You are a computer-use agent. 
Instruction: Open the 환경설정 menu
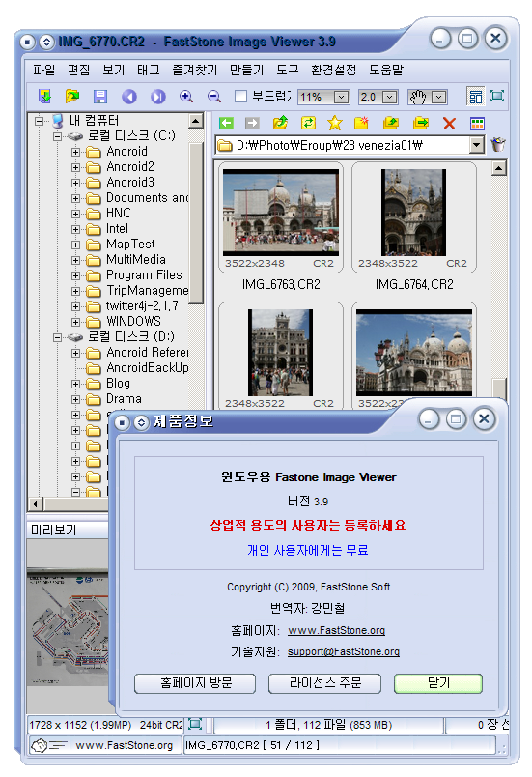click(333, 70)
